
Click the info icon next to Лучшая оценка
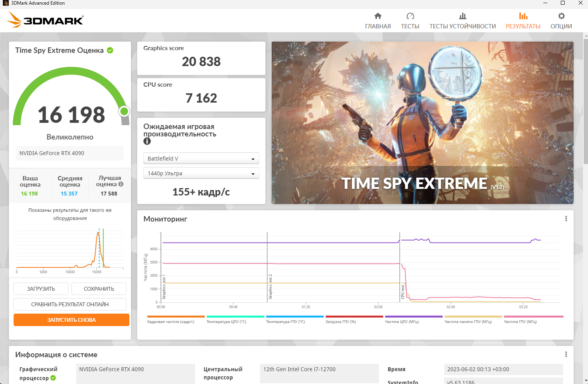pyautogui.click(x=121, y=184)
